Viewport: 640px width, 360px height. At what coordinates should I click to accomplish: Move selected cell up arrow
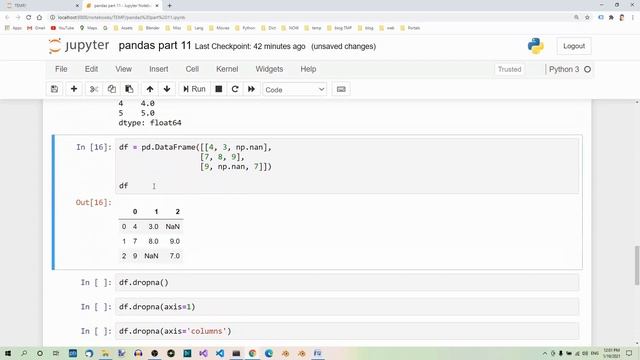(150, 89)
